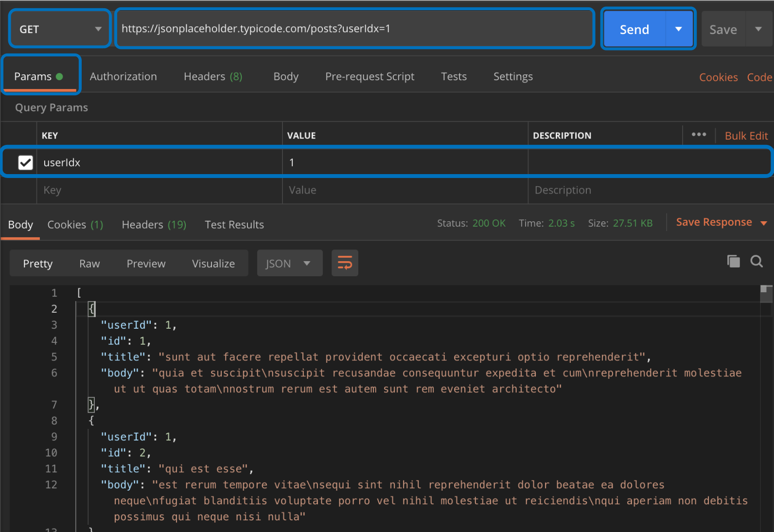Open the three-dots column options

699,134
